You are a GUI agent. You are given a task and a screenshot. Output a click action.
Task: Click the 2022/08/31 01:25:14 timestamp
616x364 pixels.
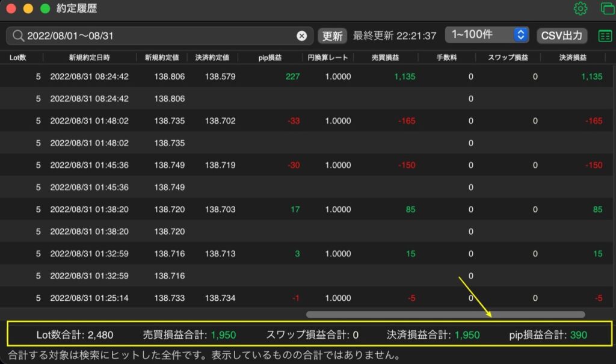(x=89, y=298)
